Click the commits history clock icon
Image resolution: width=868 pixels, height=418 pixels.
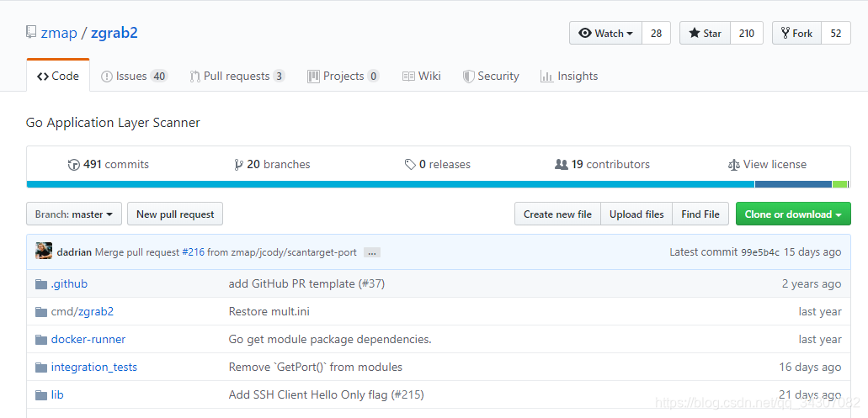tap(74, 165)
